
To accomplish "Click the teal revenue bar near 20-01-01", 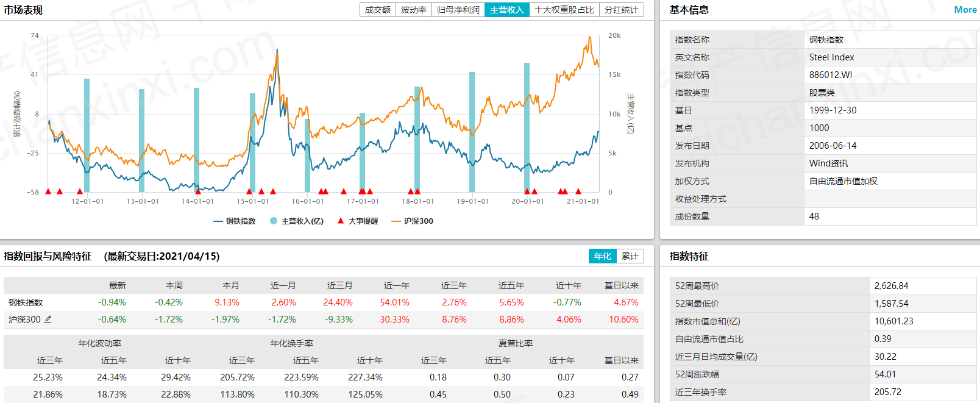I will (527, 127).
